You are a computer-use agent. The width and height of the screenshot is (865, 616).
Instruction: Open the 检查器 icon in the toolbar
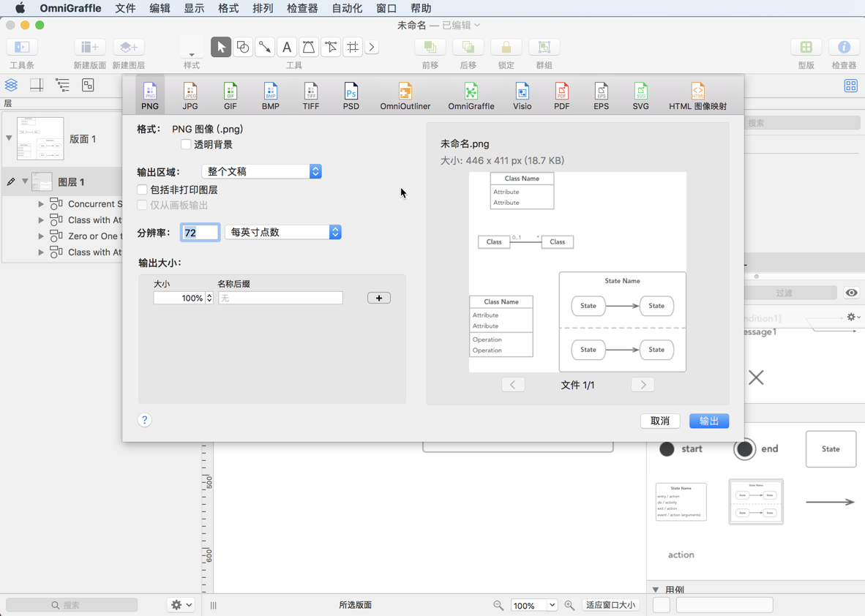(843, 46)
